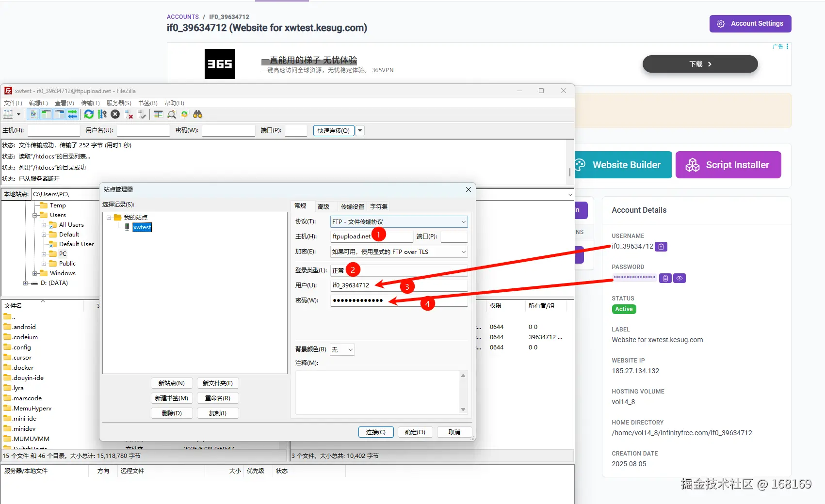Viewport: 825px width, 504px height.
Task: Open the protocol dropdown FTP - 文件传输协议
Action: click(399, 221)
